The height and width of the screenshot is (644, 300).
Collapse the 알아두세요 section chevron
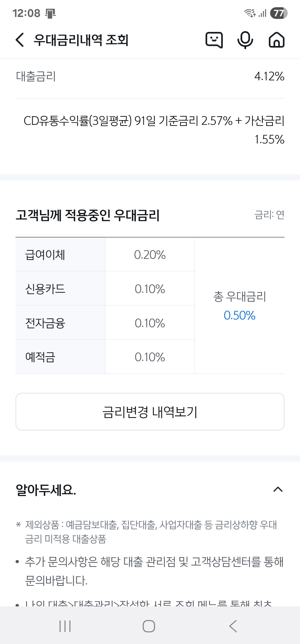278,489
